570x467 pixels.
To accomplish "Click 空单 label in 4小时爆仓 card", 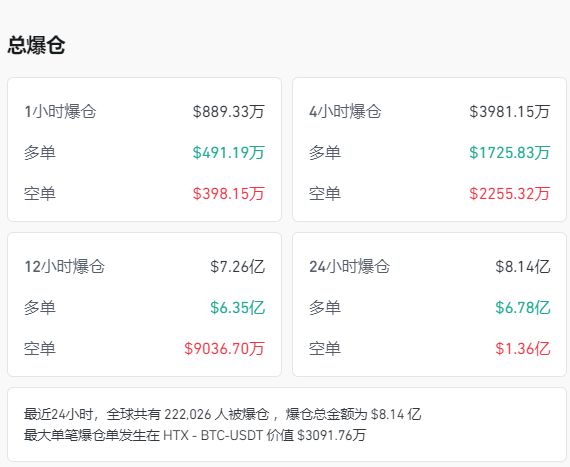I will 325,193.
